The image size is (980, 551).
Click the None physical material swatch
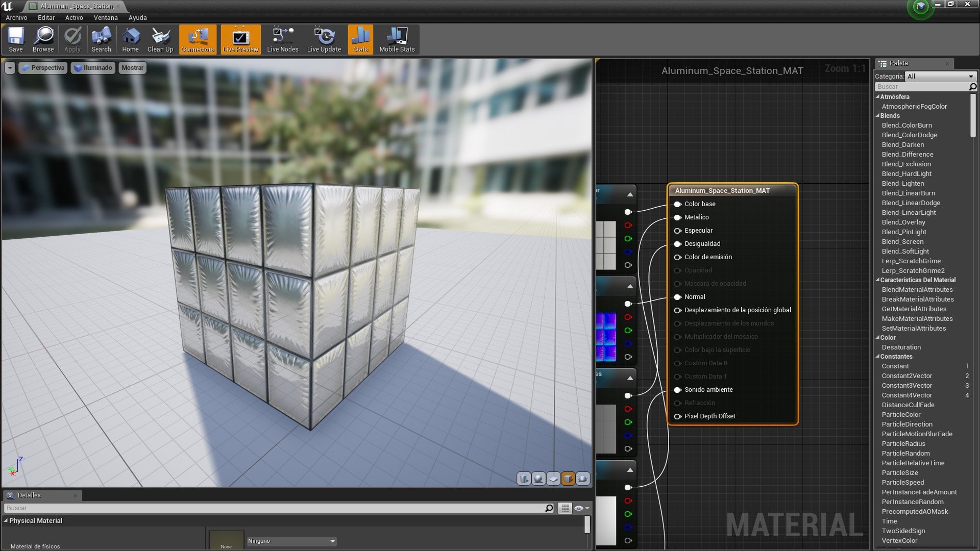(226, 540)
